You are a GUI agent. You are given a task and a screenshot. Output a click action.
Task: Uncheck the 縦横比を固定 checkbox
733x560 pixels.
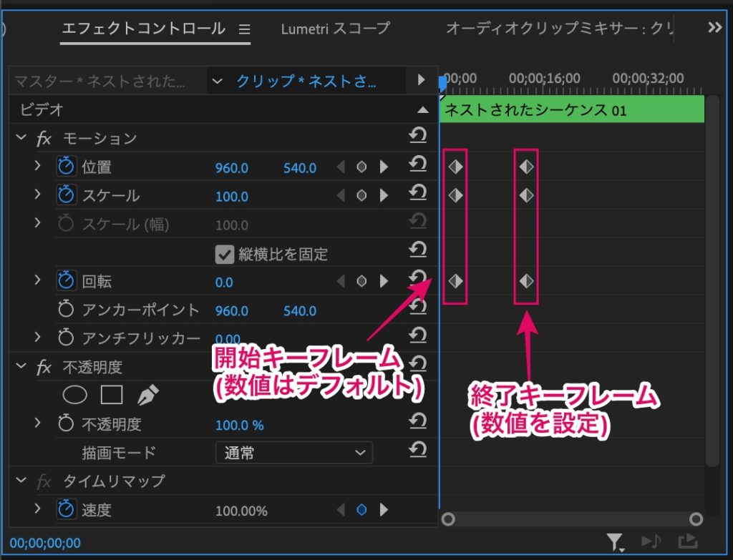coord(224,255)
